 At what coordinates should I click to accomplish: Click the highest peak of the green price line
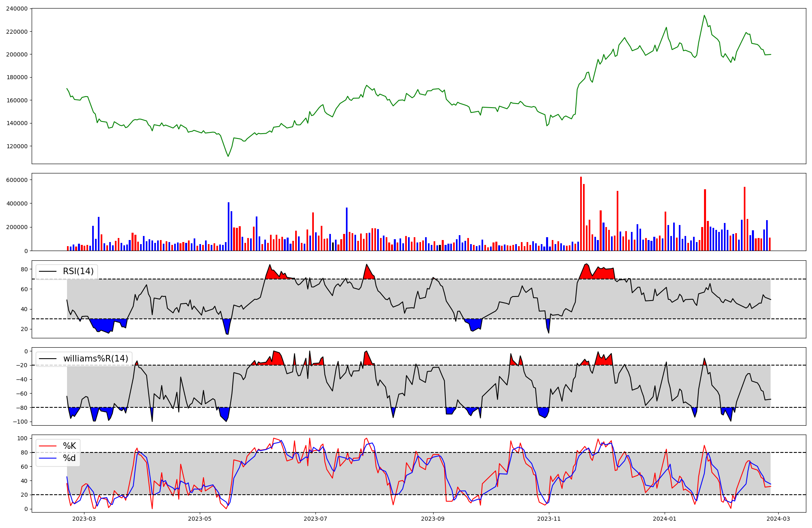click(x=704, y=15)
